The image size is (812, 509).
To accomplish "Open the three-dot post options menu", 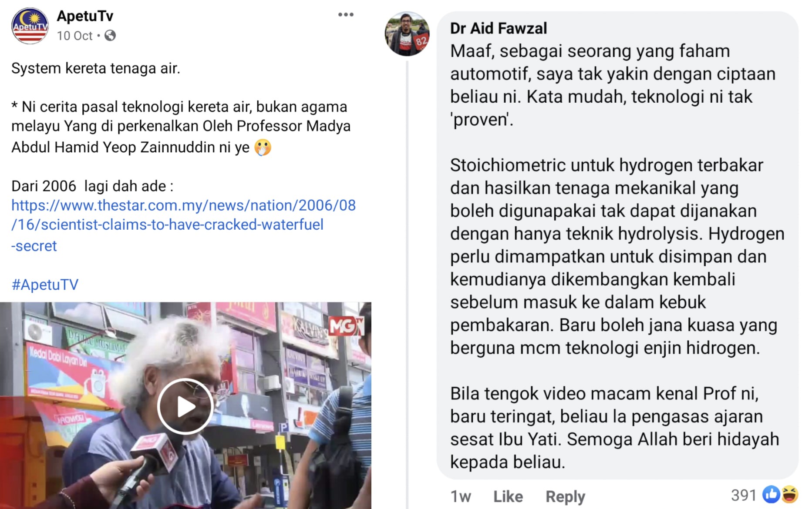I will tap(346, 15).
